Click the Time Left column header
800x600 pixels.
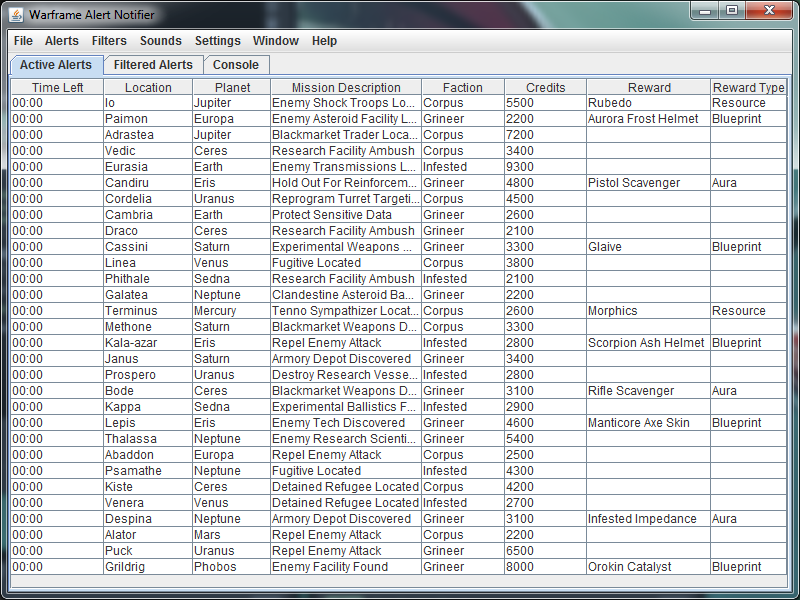pyautogui.click(x=57, y=88)
